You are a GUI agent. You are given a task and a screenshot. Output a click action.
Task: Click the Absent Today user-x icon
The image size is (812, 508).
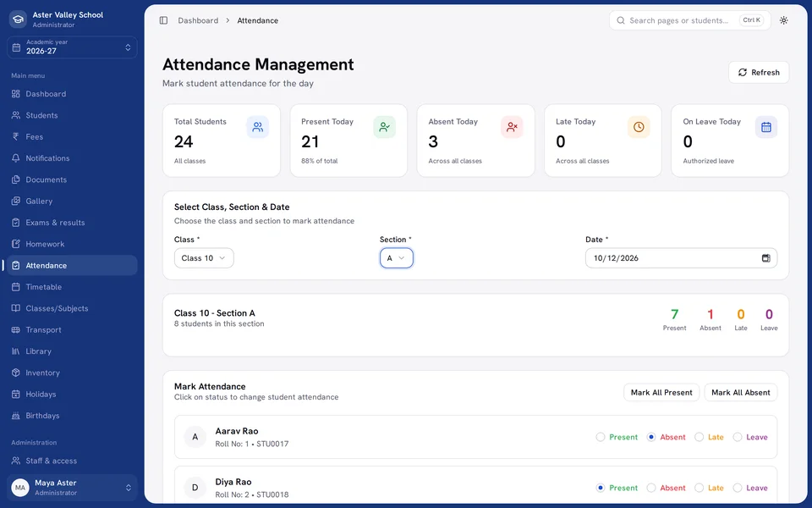pyautogui.click(x=512, y=127)
